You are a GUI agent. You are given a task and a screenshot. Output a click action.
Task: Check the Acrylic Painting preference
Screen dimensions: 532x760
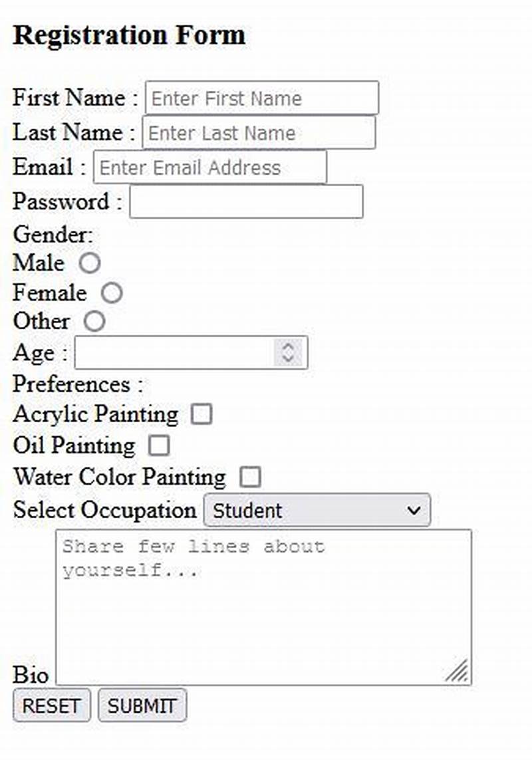tap(201, 414)
